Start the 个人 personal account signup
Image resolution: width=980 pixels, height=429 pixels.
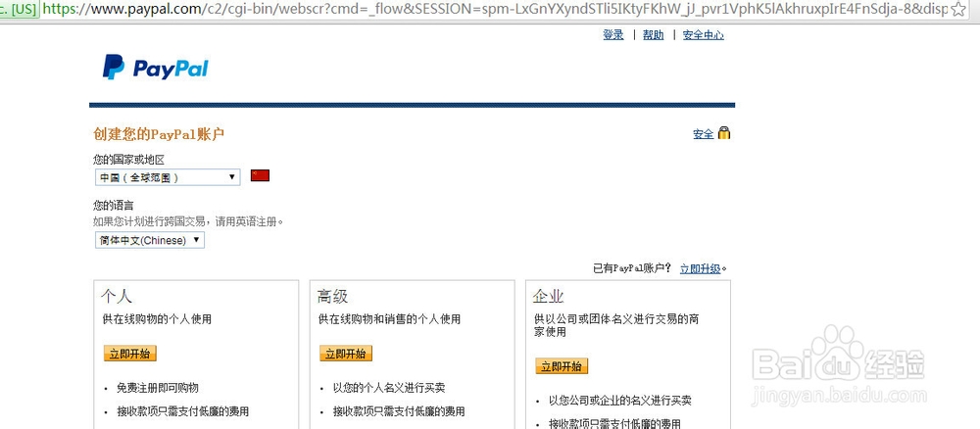pyautogui.click(x=130, y=354)
